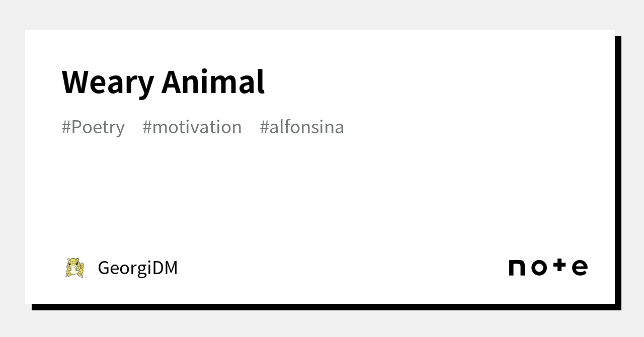Open the #alfonsina hashtag
644x337 pixels.
302,127
